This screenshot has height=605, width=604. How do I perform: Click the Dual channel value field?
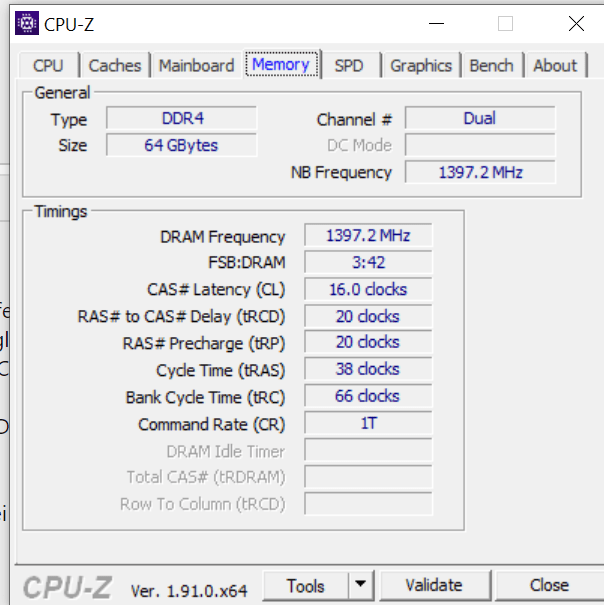[x=480, y=118]
